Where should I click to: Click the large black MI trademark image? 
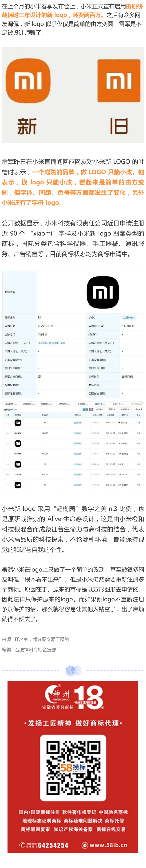pos(103,292)
